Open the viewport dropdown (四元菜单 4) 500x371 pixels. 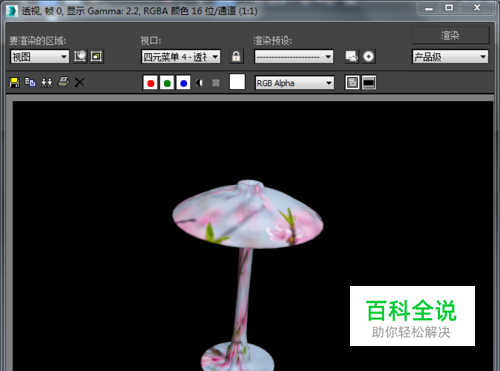pyautogui.click(x=181, y=57)
